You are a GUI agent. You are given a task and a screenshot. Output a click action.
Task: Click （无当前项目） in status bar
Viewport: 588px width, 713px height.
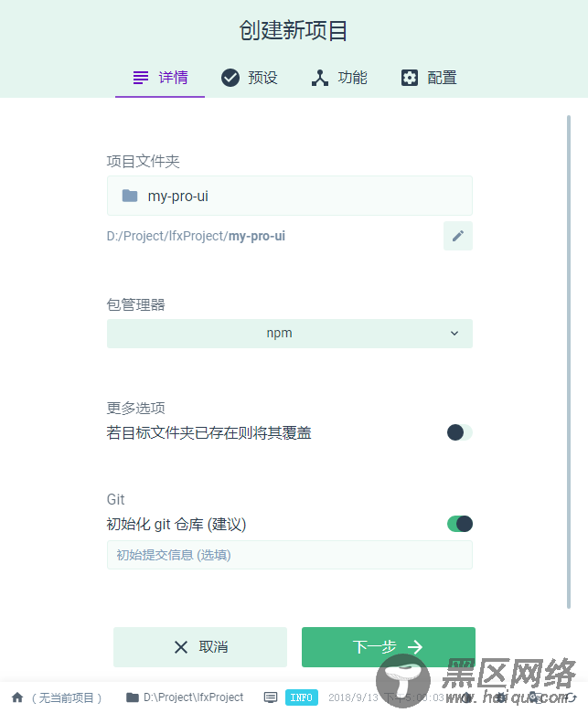[67, 697]
